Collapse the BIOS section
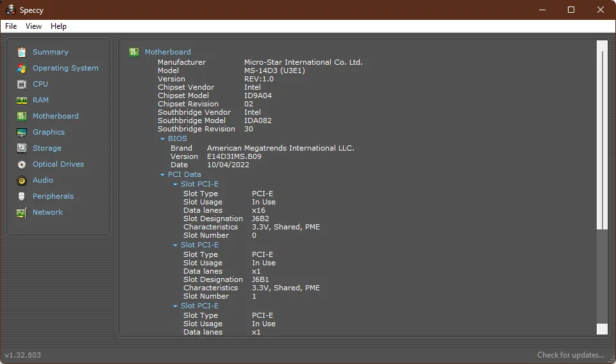616x364 pixels. pyautogui.click(x=163, y=138)
